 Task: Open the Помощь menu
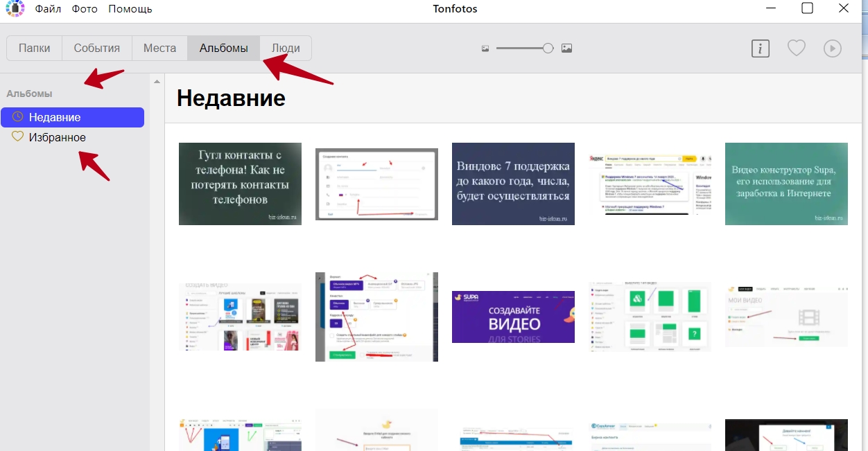[x=130, y=9]
